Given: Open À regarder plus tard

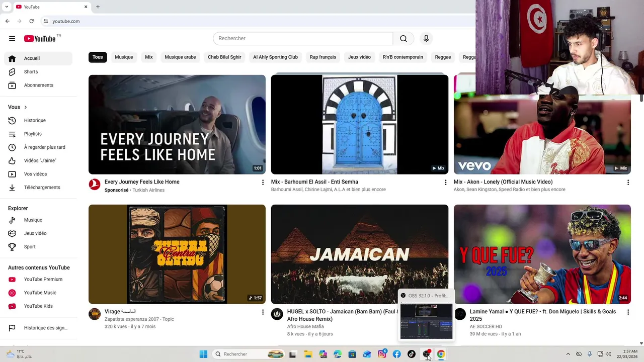Looking at the screenshot, I should (38, 147).
